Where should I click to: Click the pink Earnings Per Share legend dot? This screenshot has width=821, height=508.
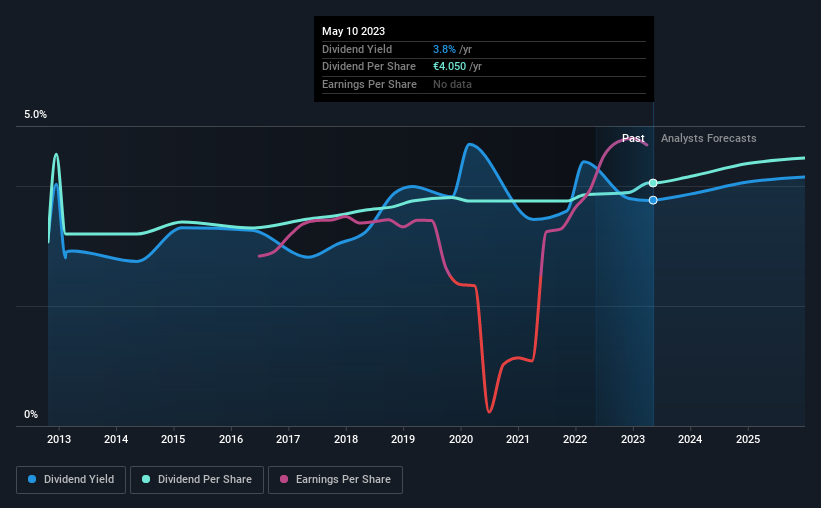coord(284,479)
